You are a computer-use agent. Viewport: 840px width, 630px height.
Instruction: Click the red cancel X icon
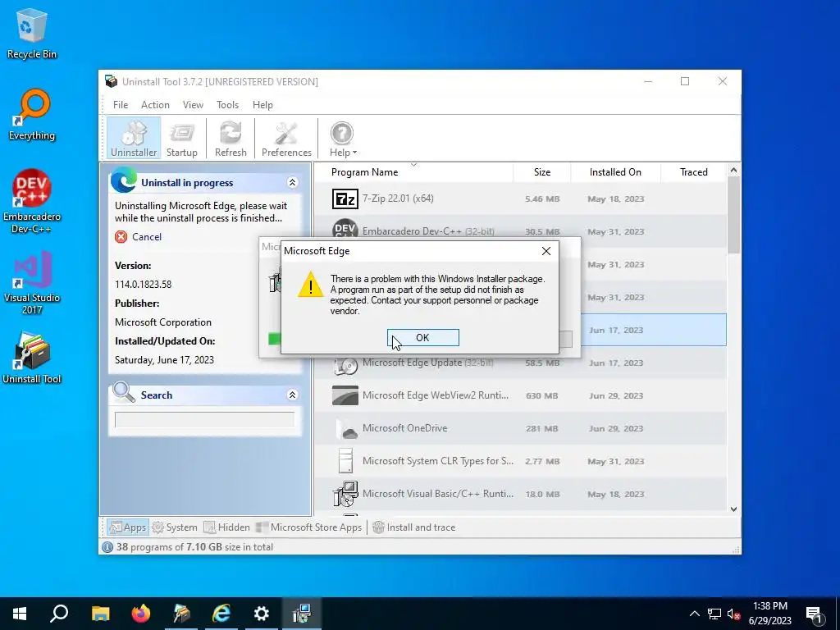(121, 237)
